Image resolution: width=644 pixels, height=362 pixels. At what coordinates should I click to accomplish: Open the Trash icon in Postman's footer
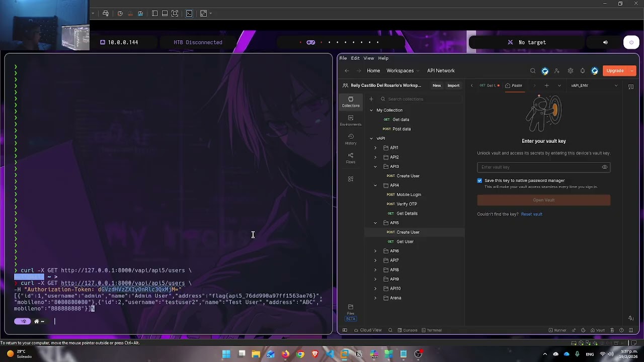pos(612,330)
